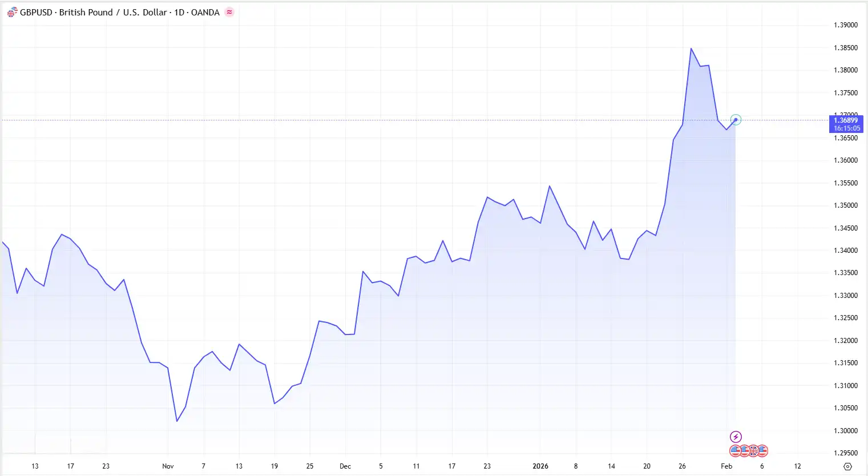Toggle the 16:15:05 countdown timer display
Image resolution: width=868 pixels, height=476 pixels.
click(846, 128)
